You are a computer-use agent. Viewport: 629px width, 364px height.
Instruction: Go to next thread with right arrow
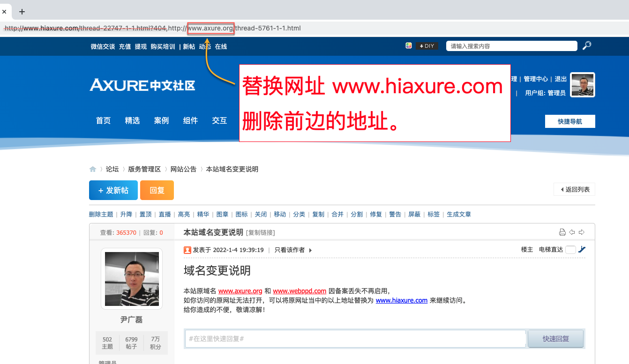point(582,232)
